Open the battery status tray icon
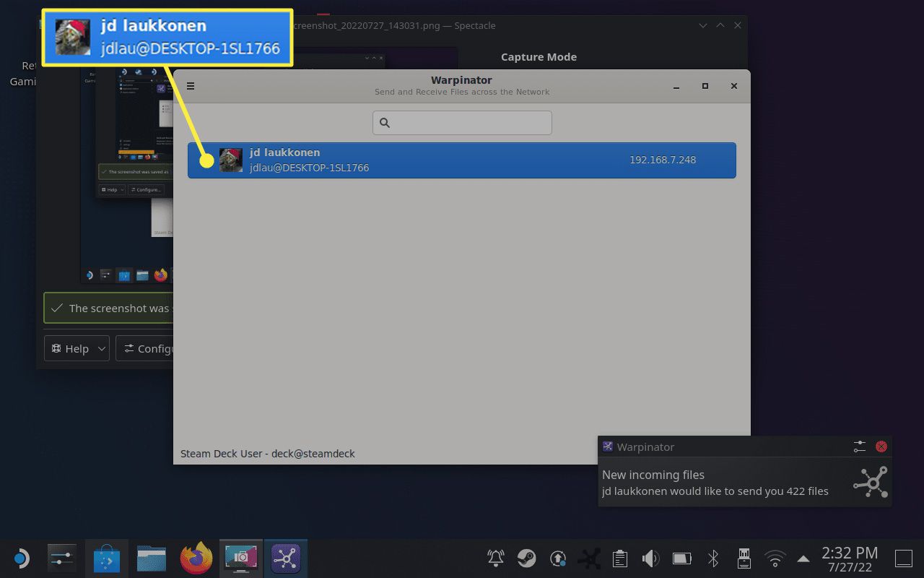924x578 pixels. click(x=682, y=558)
